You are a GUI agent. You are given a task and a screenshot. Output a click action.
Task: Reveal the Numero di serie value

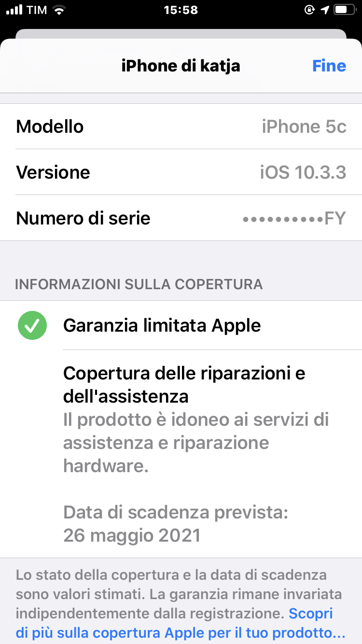point(294,218)
